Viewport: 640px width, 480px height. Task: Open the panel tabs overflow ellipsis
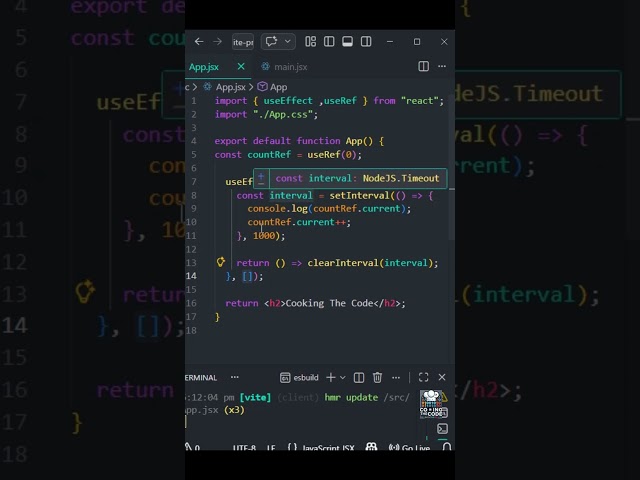(x=235, y=377)
